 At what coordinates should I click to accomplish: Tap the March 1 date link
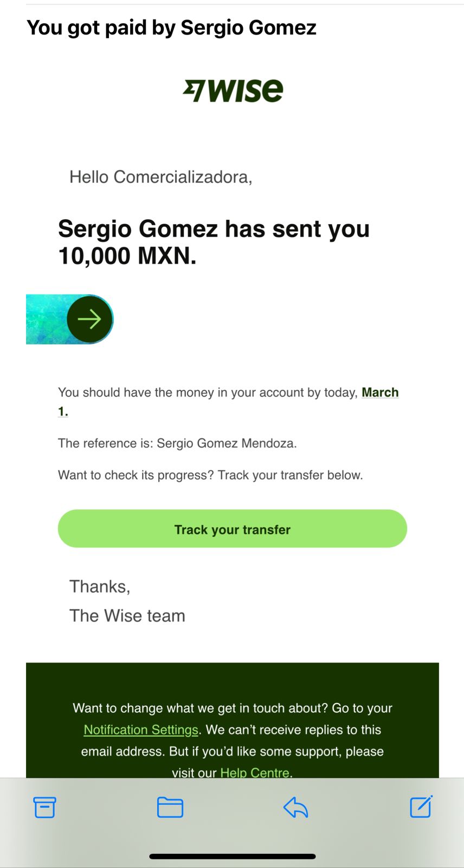[x=380, y=392]
